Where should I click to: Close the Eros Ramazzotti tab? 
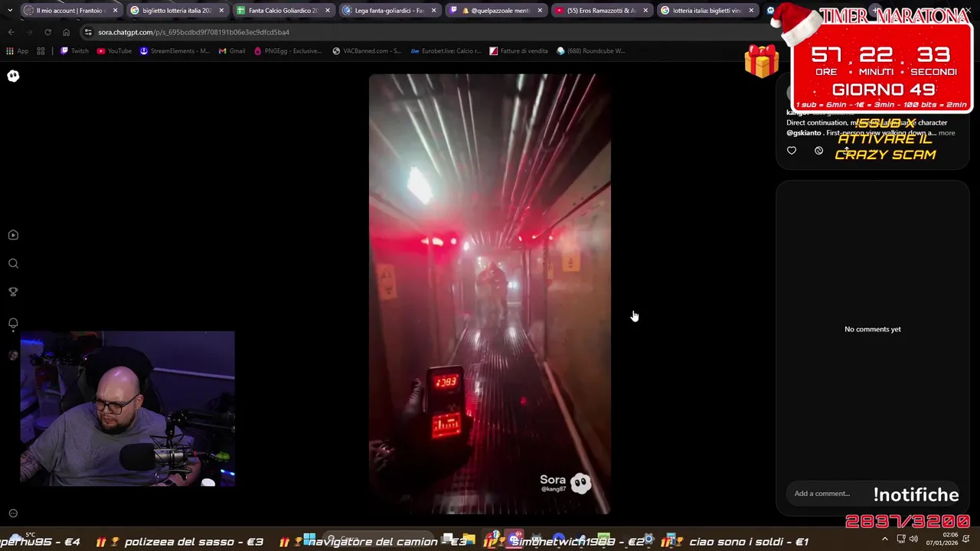click(x=645, y=11)
